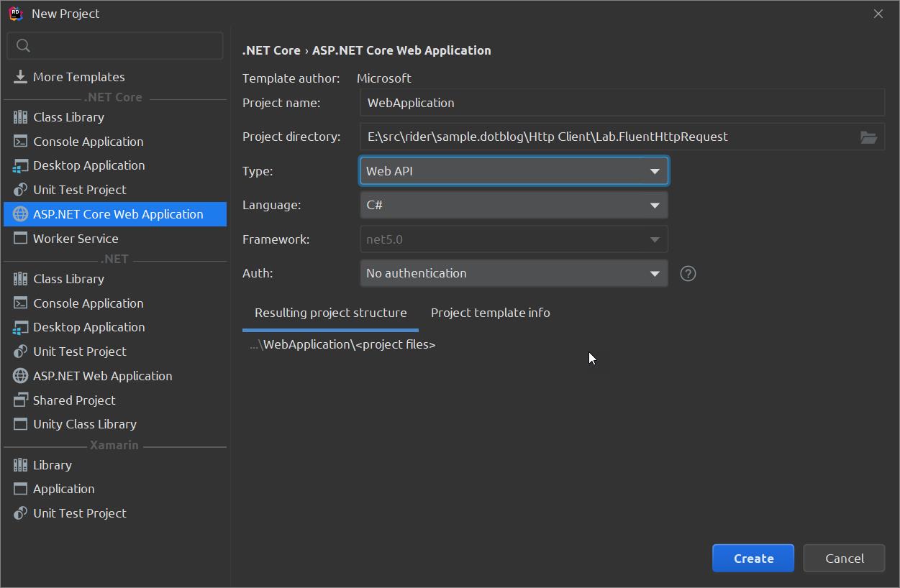Select Unity Class Library template
This screenshot has width=900, height=588.
pos(115,424)
